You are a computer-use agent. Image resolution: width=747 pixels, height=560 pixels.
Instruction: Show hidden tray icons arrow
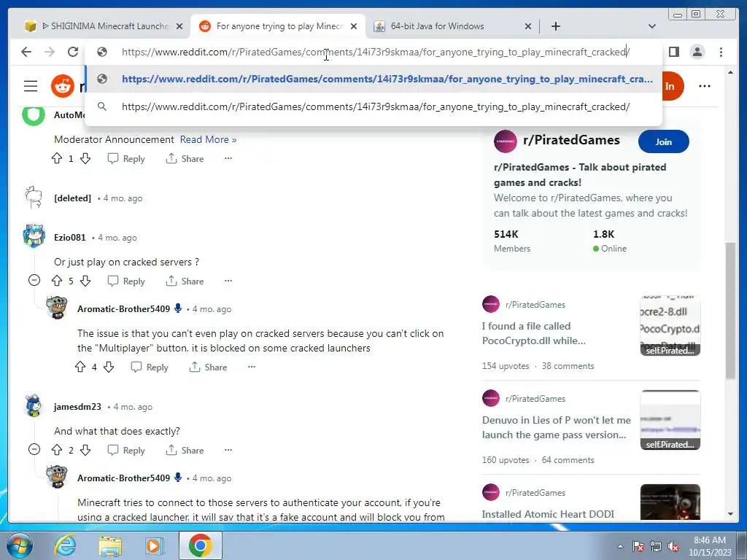620,547
